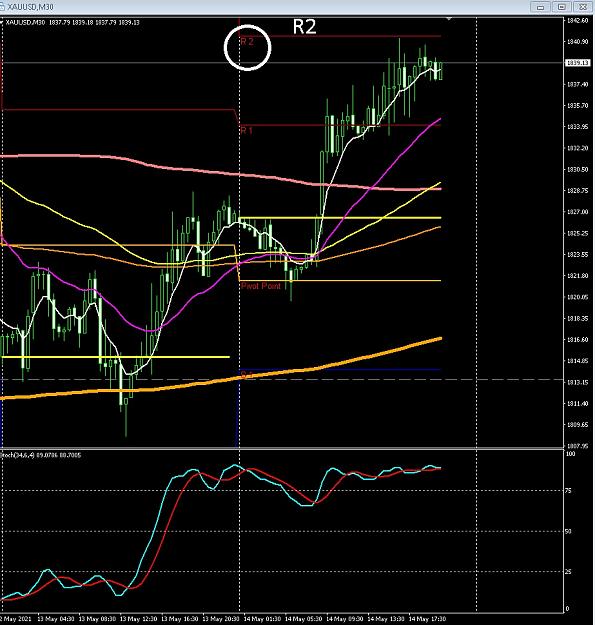Click the 13 May 08:30 time label
Screen dimensions: 595x625
click(96, 619)
